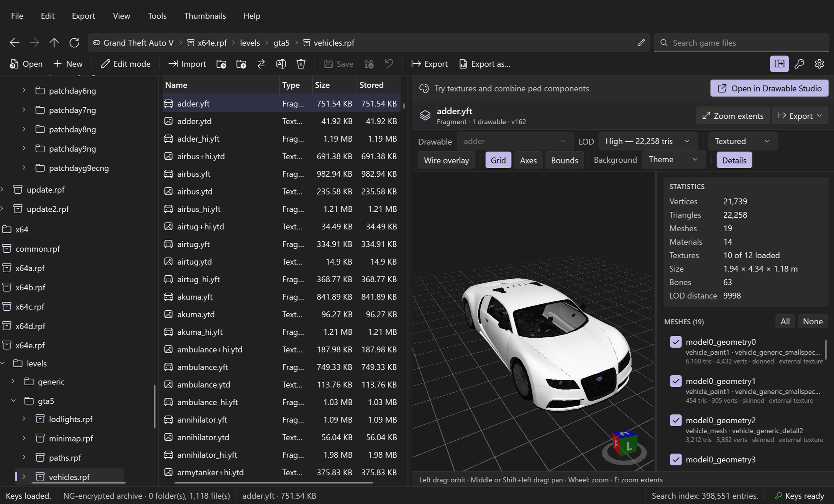Uncheck the model0_geometry3 mesh checkbox
Image resolution: width=834 pixels, height=504 pixels.
click(x=675, y=459)
